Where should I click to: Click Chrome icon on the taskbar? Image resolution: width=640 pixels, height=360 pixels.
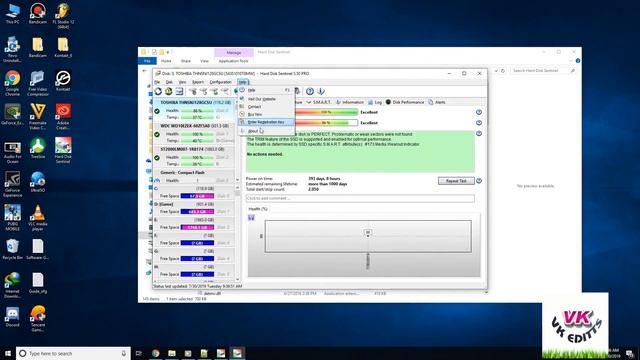(x=156, y=353)
